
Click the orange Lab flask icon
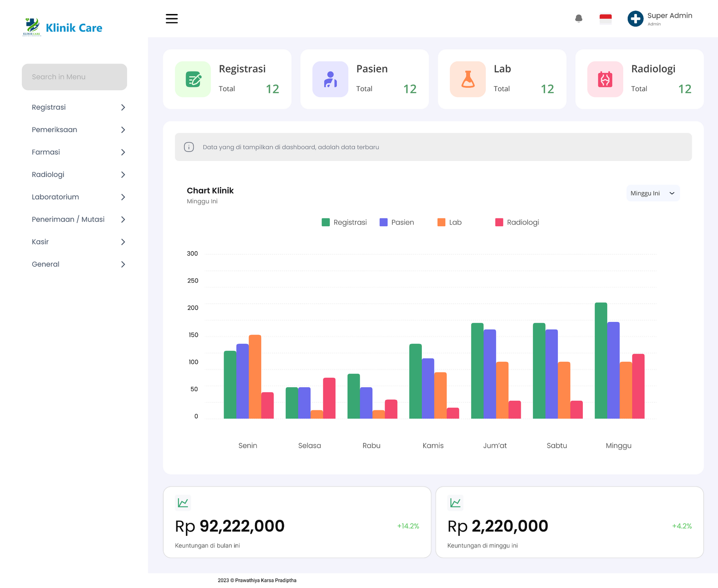click(x=468, y=79)
